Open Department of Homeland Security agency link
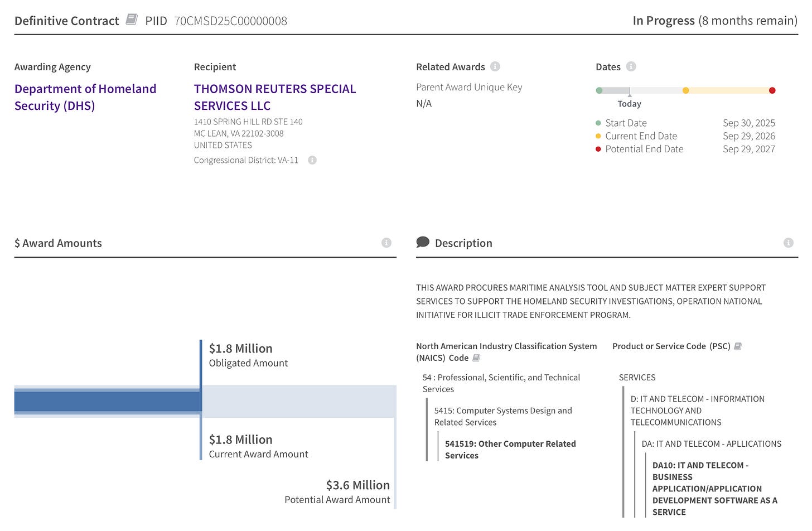The height and width of the screenshot is (531, 812). 85,97
